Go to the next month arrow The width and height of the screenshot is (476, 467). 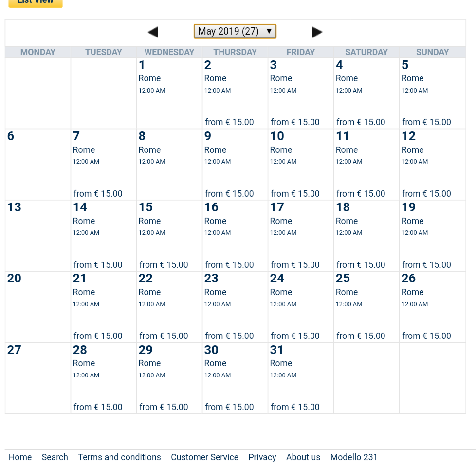pyautogui.click(x=317, y=32)
